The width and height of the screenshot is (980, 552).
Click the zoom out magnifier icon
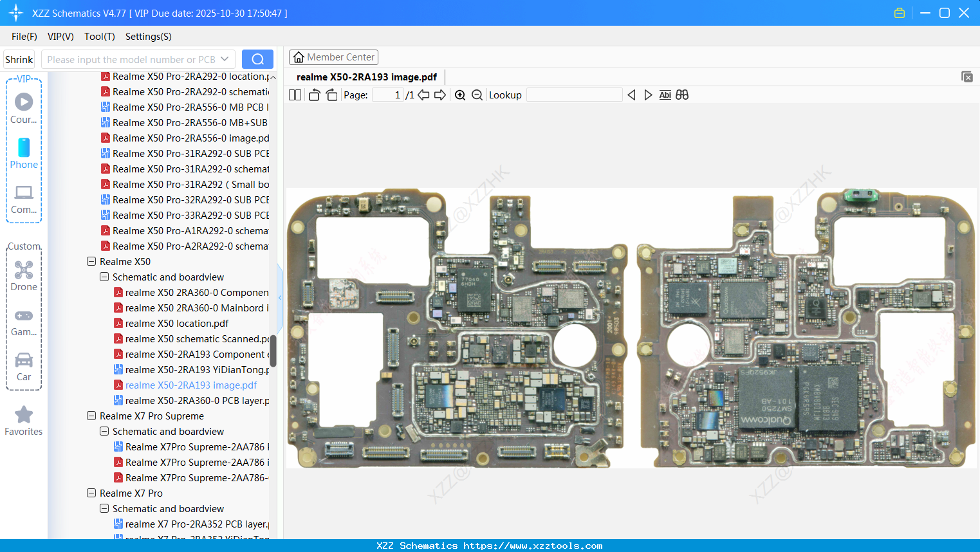pyautogui.click(x=477, y=95)
